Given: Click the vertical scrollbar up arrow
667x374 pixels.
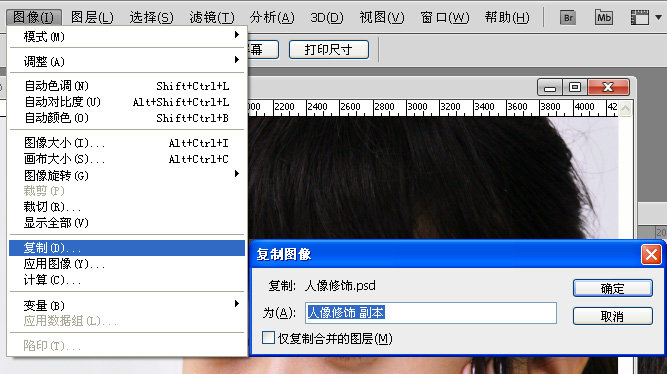Looking at the screenshot, I should (625, 108).
